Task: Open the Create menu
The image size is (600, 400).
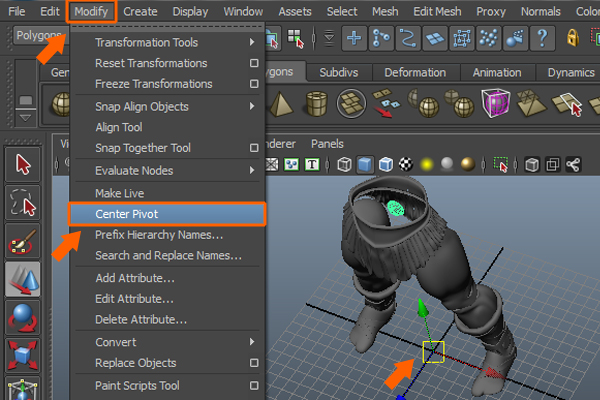Action: tap(140, 12)
